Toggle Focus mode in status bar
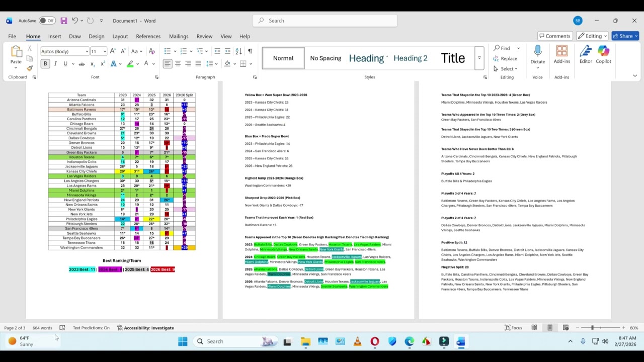Screen dimensions: 644x362 (514, 328)
